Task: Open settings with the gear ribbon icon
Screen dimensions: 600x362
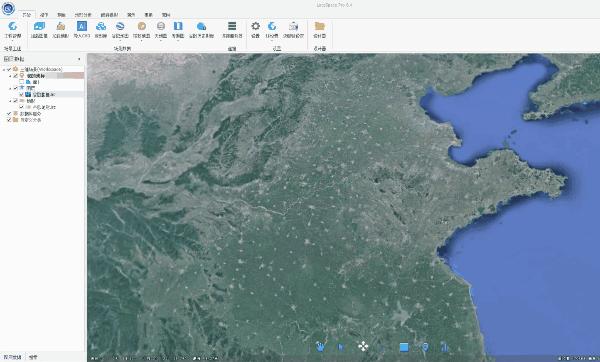Action: [256, 26]
